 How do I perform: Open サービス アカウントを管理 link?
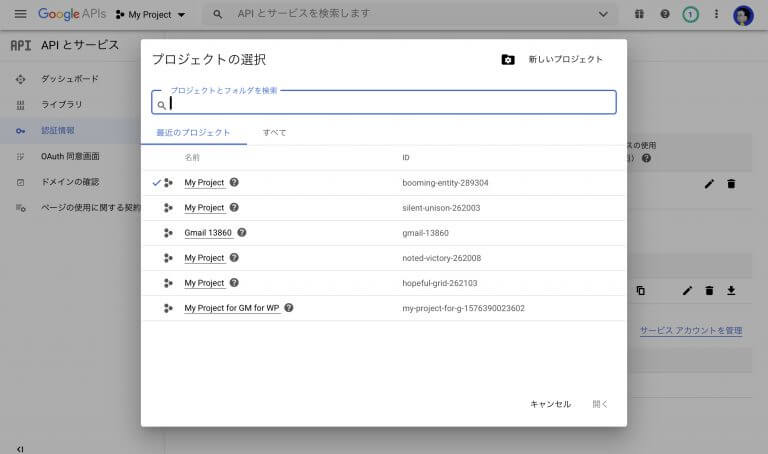(691, 331)
